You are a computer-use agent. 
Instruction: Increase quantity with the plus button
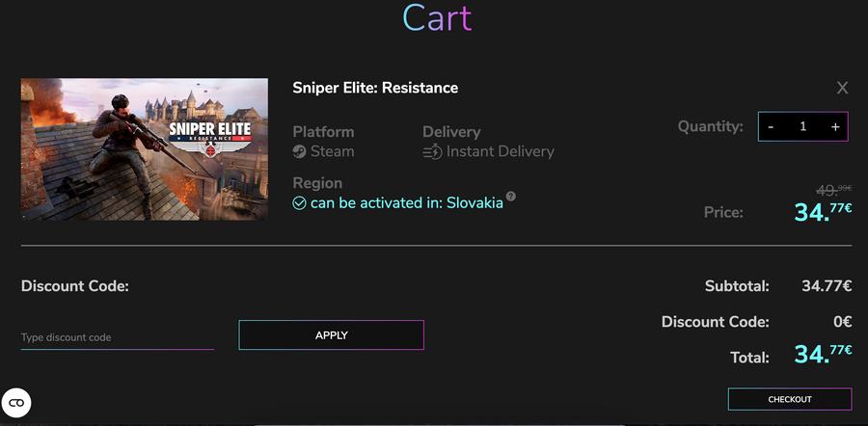coord(835,126)
